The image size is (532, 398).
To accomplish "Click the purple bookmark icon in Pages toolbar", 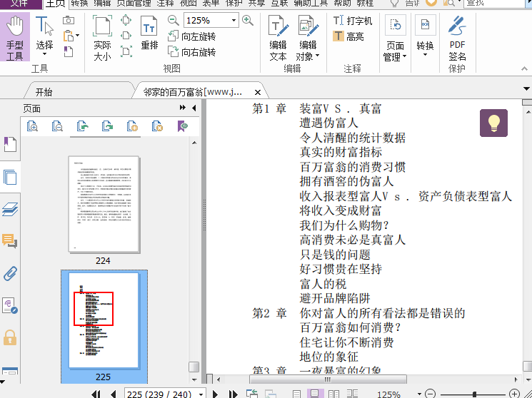I will pos(183,126).
